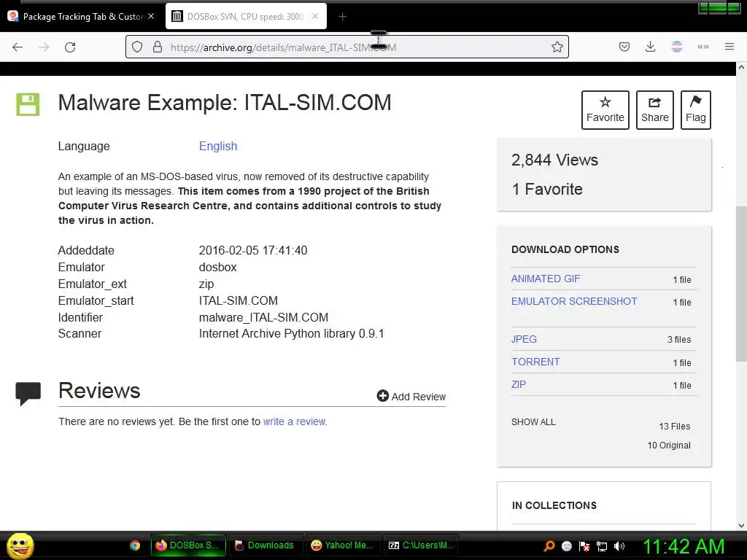Reload the current page
Viewport: 747px width, 560px height.
click(70, 47)
